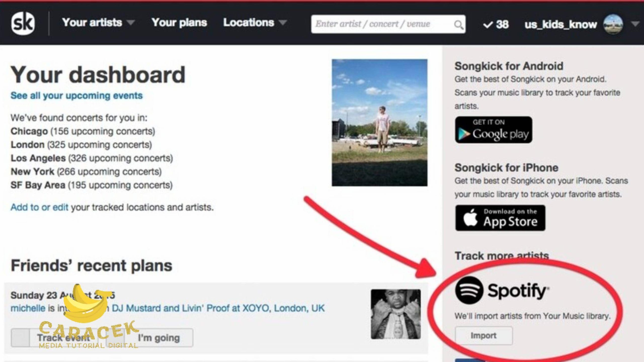Image resolution: width=644 pixels, height=362 pixels.
Task: Go to Your plans
Action: 179,23
